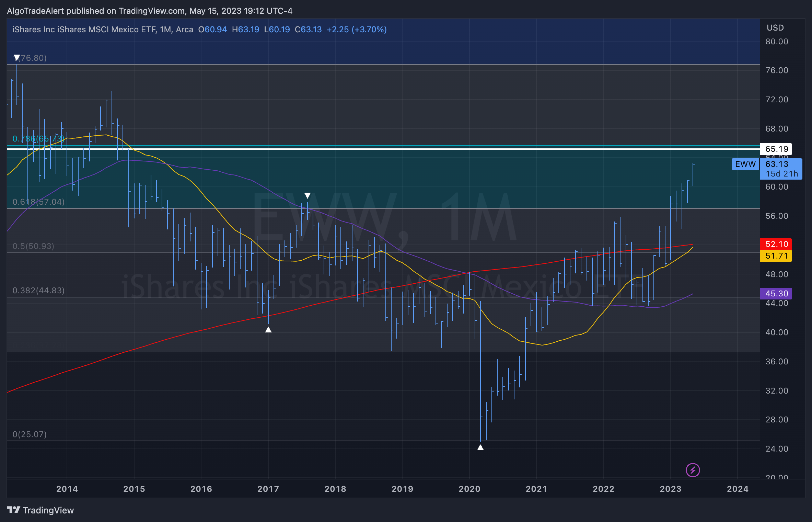The image size is (812, 522).
Task: Click the 2023 label on time axis
Action: pyautogui.click(x=671, y=489)
